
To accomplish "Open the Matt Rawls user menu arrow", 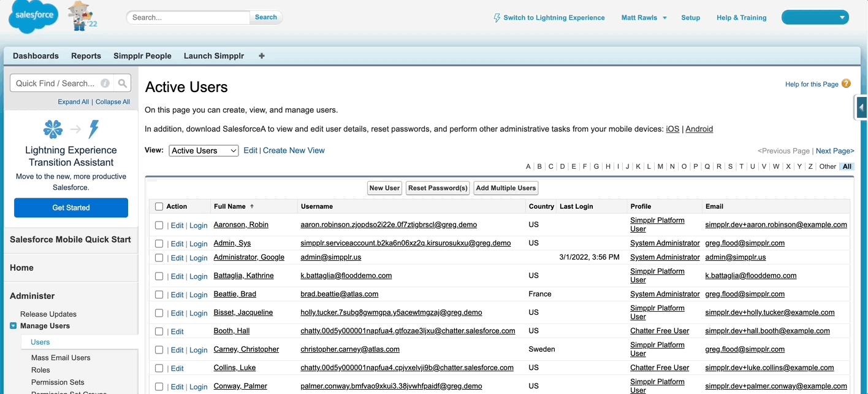I will point(664,18).
